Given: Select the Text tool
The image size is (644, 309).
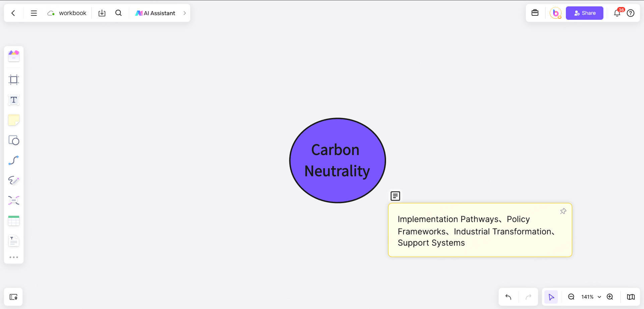Looking at the screenshot, I should coord(14,100).
